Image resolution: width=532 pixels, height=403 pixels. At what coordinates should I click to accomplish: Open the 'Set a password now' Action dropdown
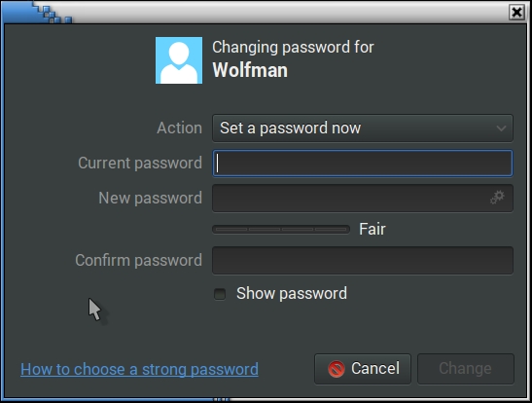click(363, 128)
